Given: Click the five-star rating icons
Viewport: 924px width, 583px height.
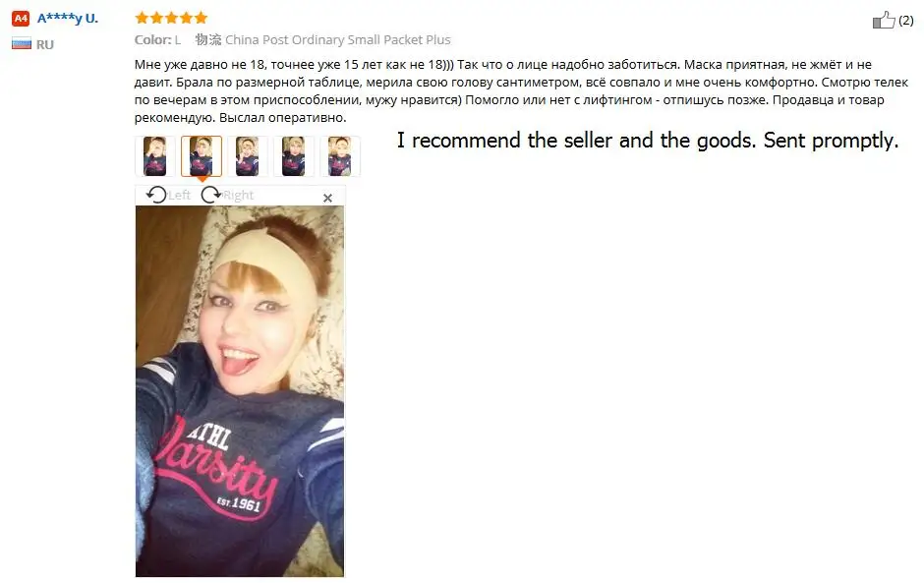Looking at the screenshot, I should [x=171, y=18].
